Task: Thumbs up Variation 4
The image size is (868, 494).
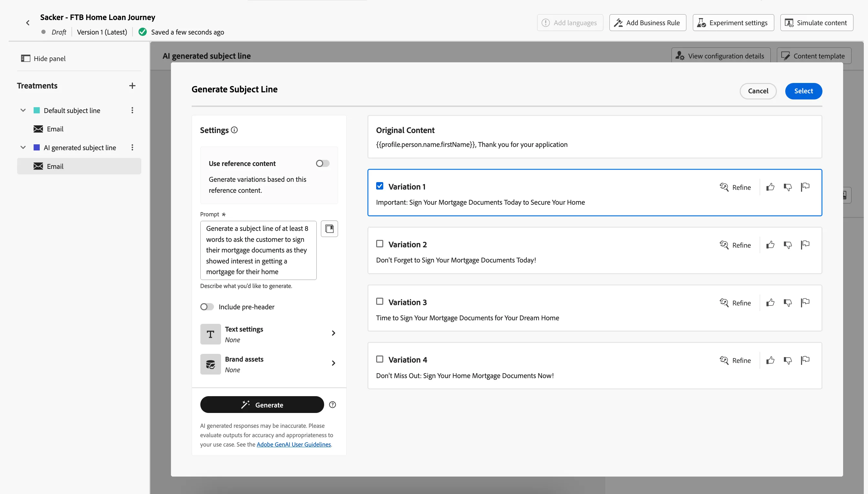Action: click(x=770, y=360)
